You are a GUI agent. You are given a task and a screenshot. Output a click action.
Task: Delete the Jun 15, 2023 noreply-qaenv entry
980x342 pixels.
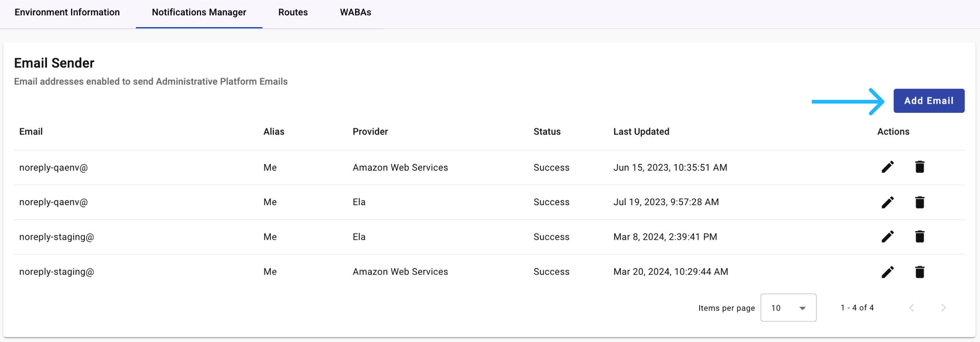click(920, 167)
